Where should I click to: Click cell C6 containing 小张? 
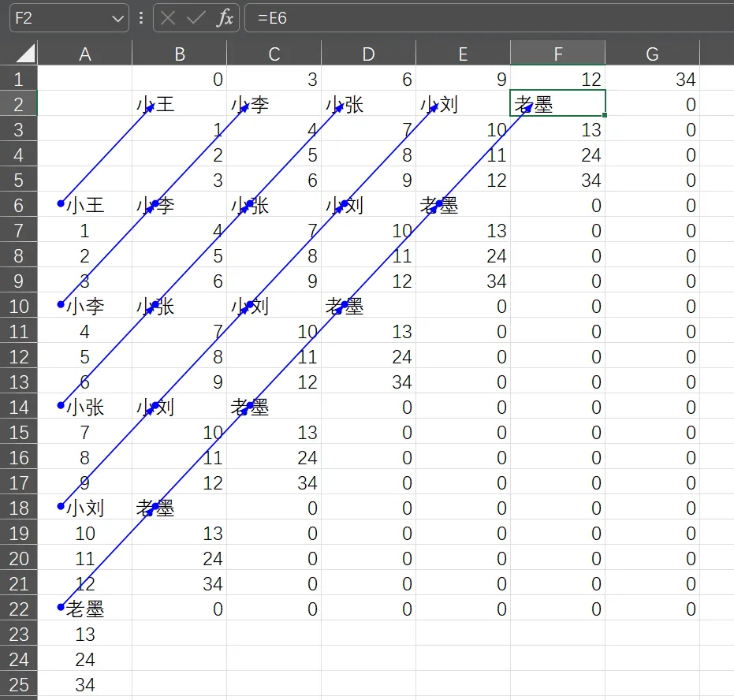[274, 205]
